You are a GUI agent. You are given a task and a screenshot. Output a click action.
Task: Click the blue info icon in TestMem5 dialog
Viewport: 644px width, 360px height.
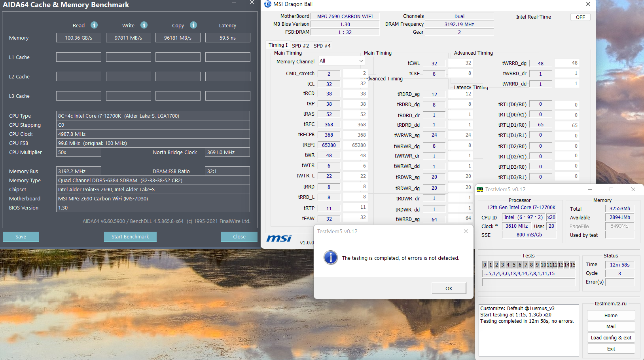[x=331, y=257]
